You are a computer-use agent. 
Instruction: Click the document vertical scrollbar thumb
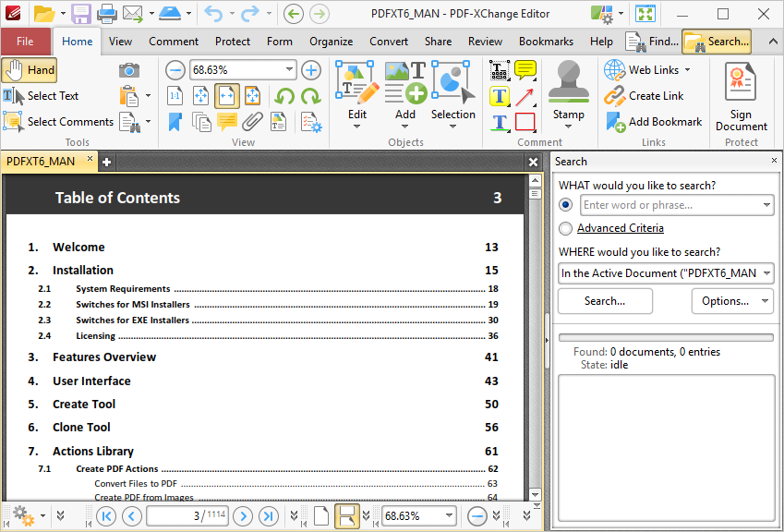pyautogui.click(x=535, y=194)
